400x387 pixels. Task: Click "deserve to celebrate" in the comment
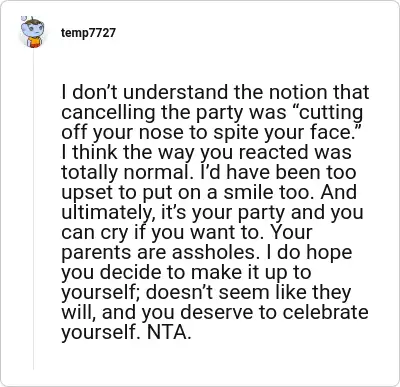click(x=275, y=312)
